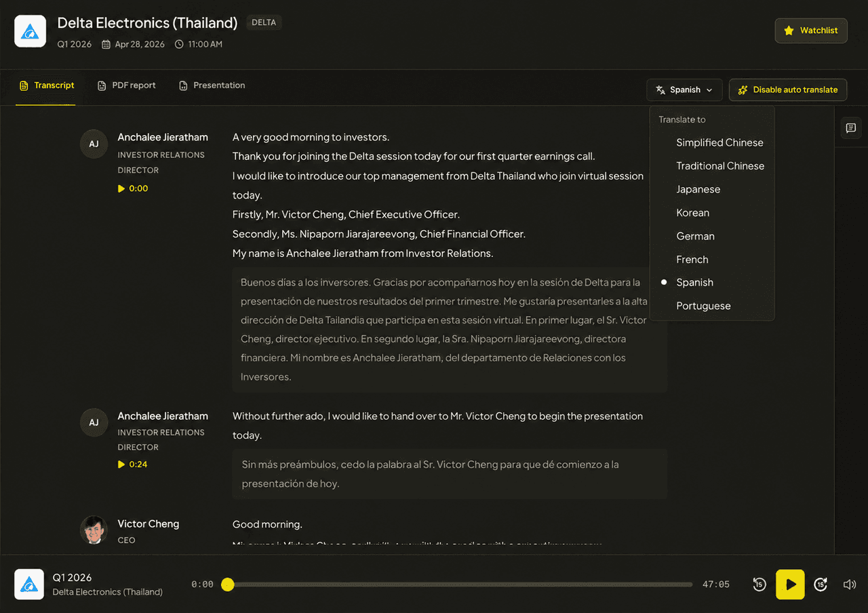Click the audio progress slider knob
Screen dimensions: 868x613
pos(228,585)
